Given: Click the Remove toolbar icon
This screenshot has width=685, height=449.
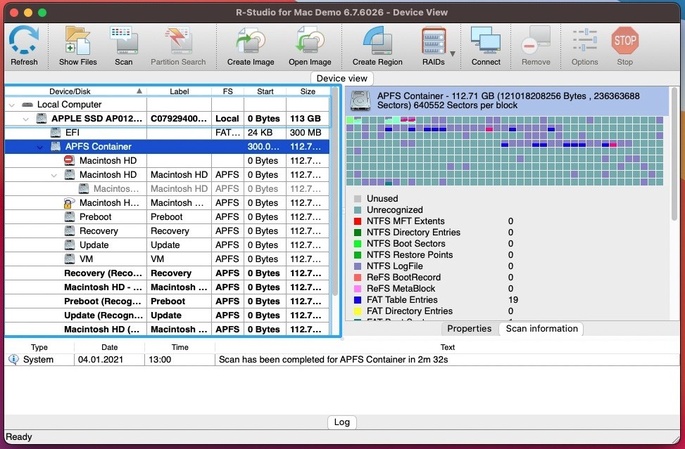Looking at the screenshot, I should pos(536,40).
